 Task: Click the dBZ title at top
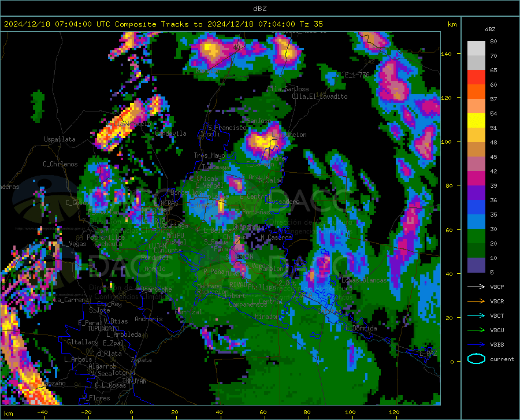[x=259, y=9]
